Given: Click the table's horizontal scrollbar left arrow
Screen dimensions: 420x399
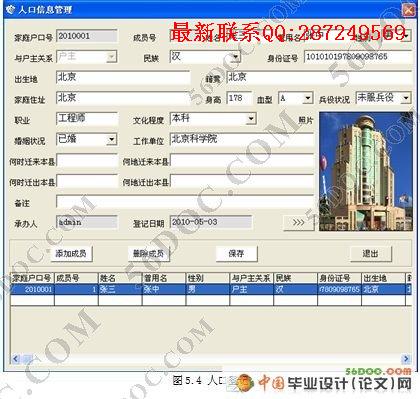Looking at the screenshot, I should (x=15, y=359).
